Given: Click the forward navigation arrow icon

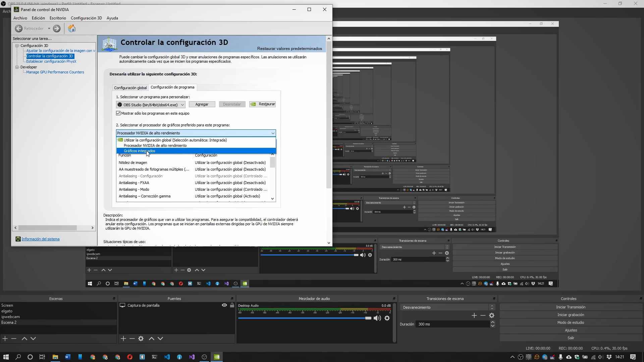Looking at the screenshot, I should coord(57,28).
